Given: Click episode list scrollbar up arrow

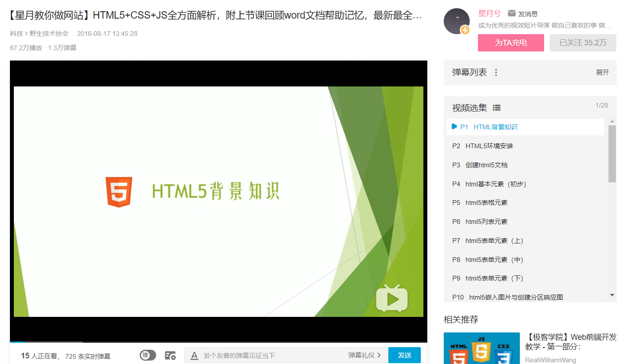Looking at the screenshot, I should [612, 121].
